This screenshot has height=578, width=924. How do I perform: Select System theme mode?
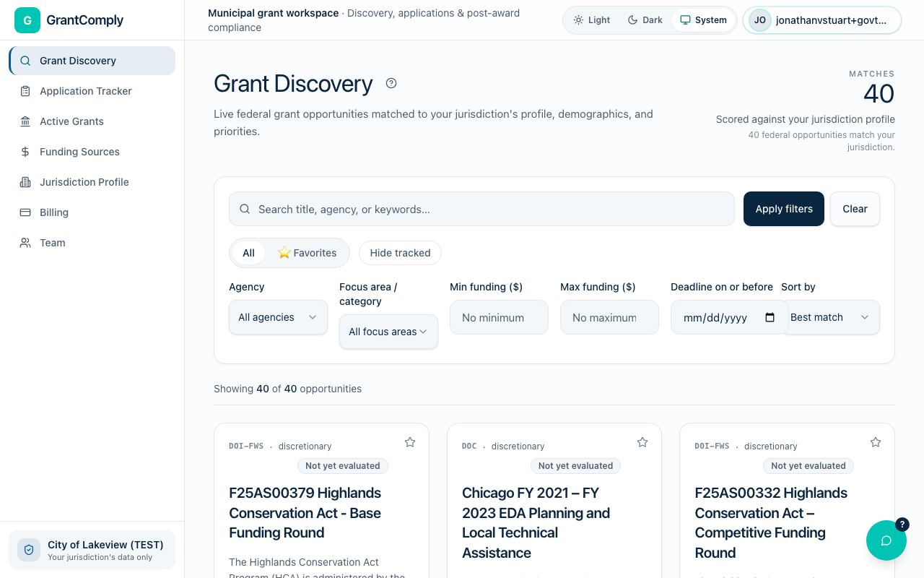[x=703, y=20]
